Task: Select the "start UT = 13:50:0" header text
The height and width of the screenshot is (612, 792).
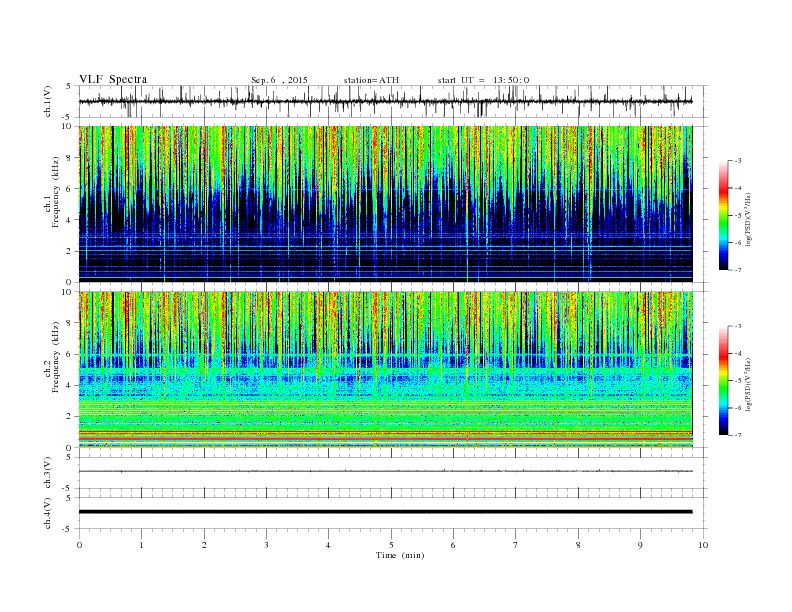Action: pos(483,80)
